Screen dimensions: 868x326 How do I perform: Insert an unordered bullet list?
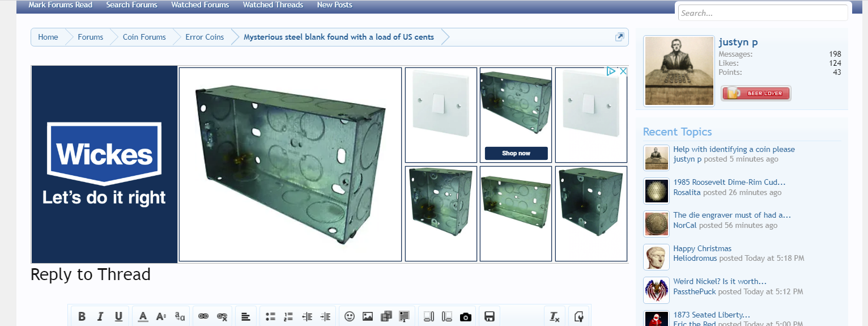270,316
